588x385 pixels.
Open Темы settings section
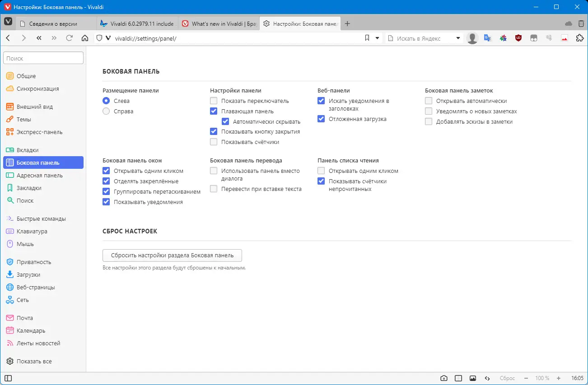point(43,120)
